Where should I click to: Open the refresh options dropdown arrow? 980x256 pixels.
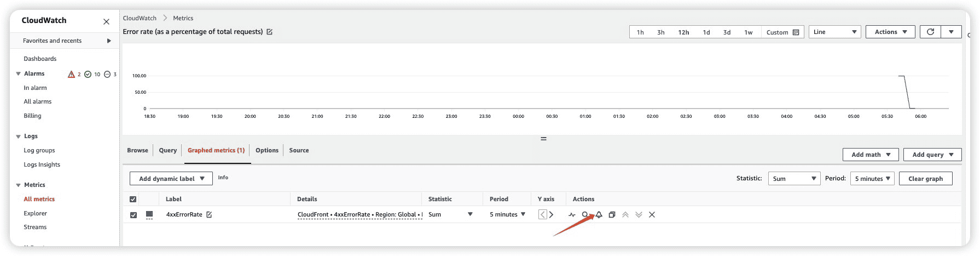[x=951, y=32]
